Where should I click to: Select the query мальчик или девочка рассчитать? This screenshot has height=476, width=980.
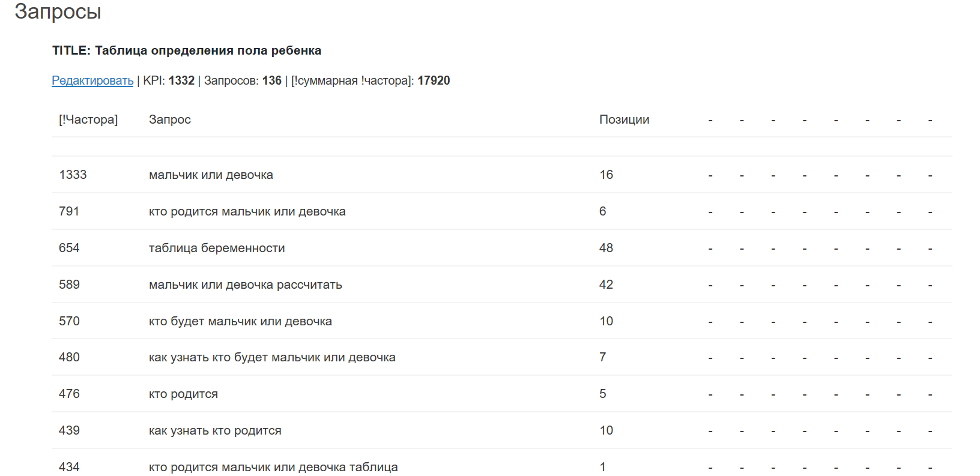point(245,285)
